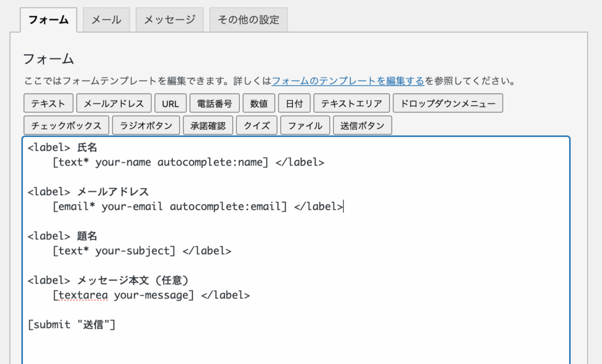Insert the 電話番号 tag
This screenshot has height=364, width=602.
(x=215, y=103)
